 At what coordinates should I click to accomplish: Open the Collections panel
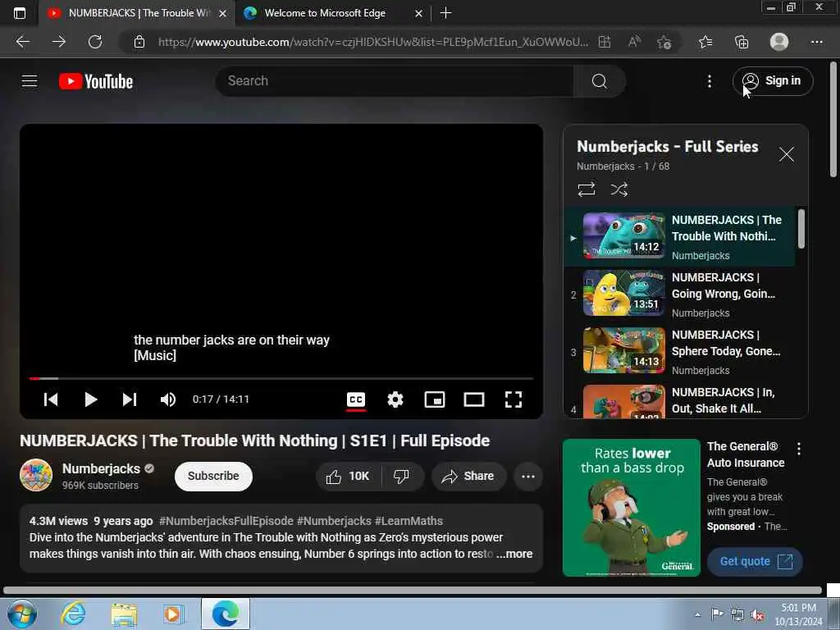pyautogui.click(x=742, y=42)
